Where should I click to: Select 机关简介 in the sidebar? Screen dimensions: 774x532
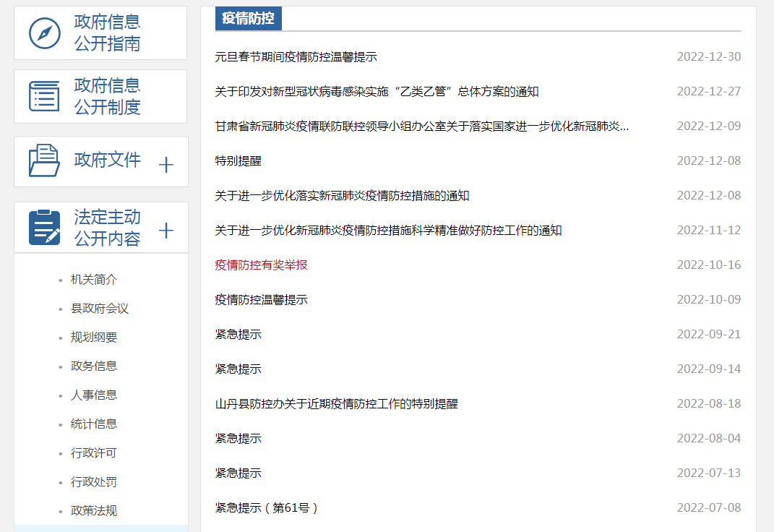(x=94, y=279)
